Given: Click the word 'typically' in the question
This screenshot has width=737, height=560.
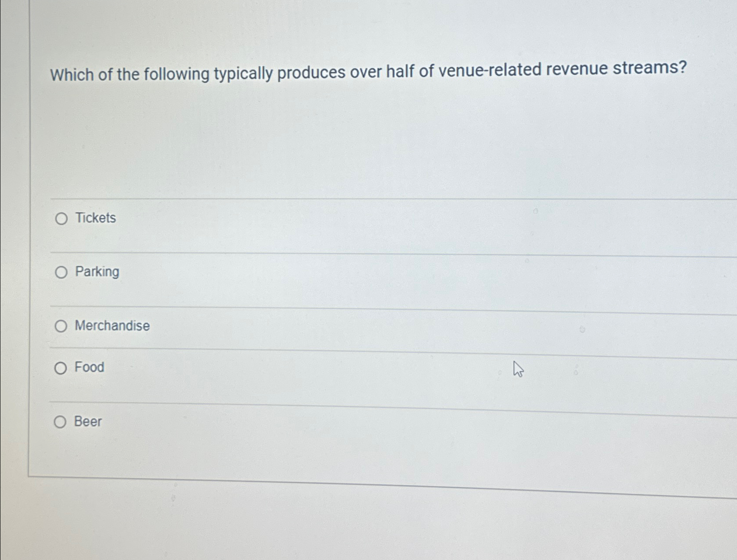Looking at the screenshot, I should [243, 73].
